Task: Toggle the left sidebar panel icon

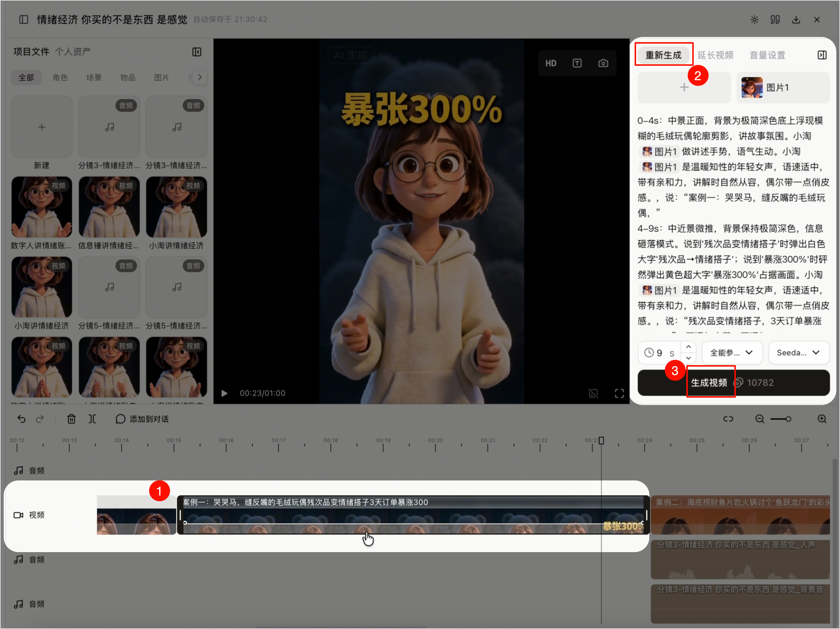Action: click(24, 19)
